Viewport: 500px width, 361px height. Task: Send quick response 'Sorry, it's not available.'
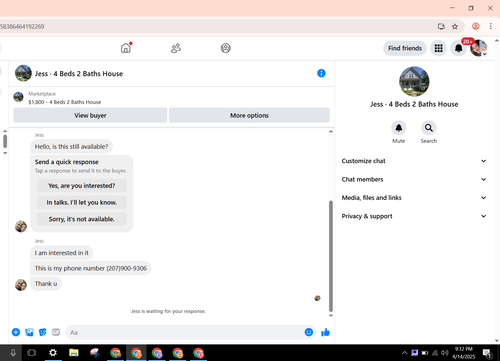(82, 219)
